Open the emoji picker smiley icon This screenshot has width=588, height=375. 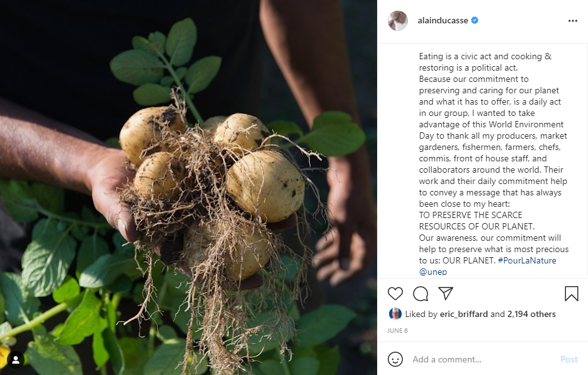(395, 359)
